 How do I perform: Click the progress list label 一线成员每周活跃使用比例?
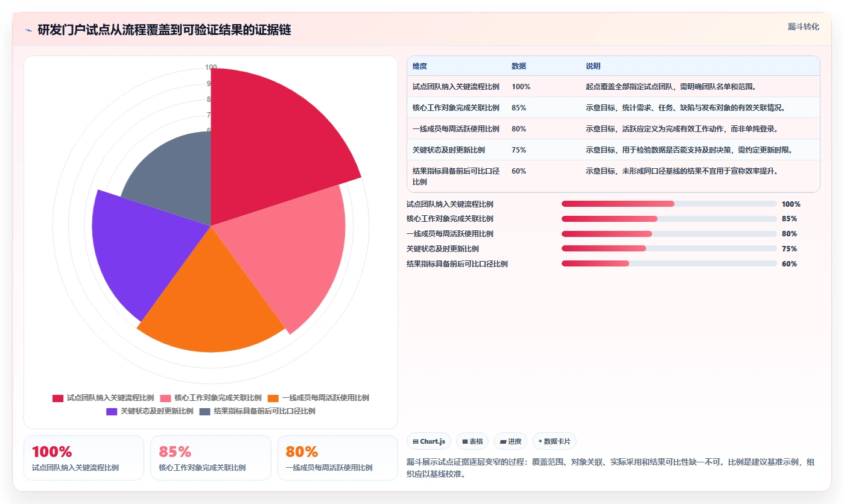click(x=450, y=234)
